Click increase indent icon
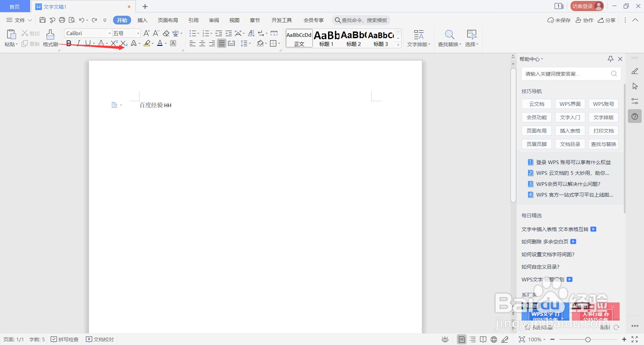 click(x=228, y=33)
